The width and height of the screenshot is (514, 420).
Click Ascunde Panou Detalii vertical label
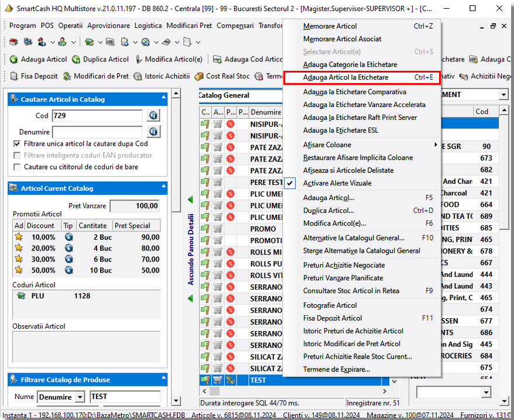(191, 249)
